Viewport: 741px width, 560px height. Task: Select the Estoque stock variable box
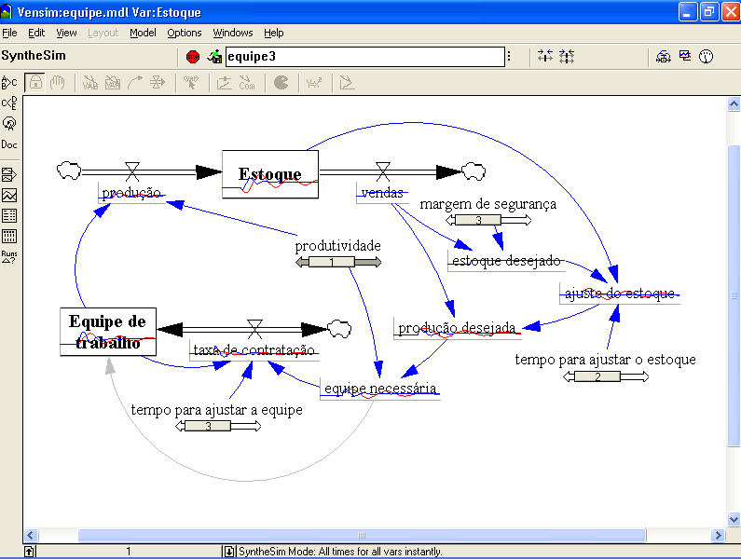pyautogui.click(x=270, y=173)
